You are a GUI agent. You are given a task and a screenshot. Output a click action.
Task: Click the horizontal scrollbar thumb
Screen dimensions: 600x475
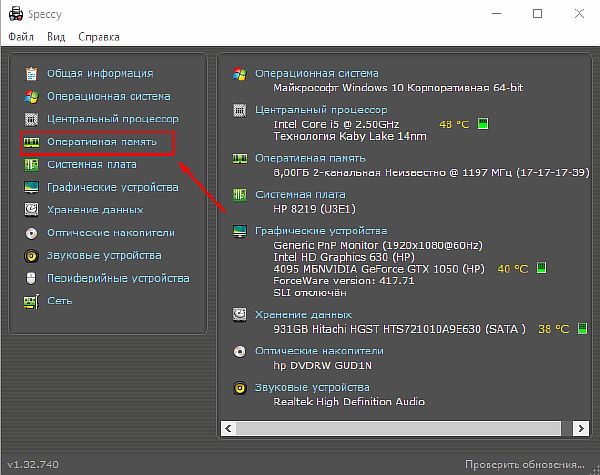coord(398,428)
